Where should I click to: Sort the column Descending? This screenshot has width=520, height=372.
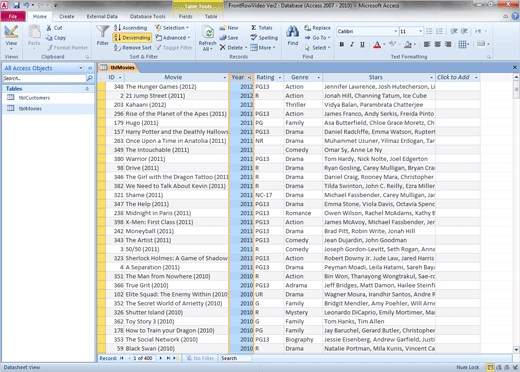[x=132, y=38]
